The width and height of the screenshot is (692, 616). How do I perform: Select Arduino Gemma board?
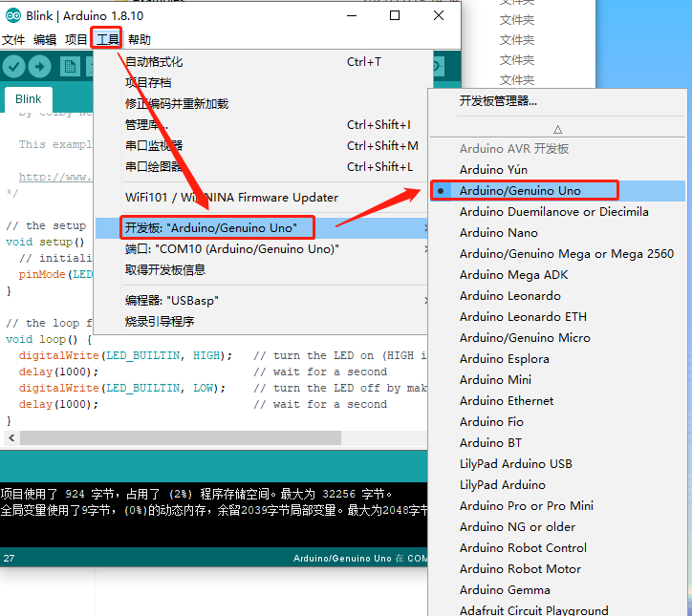click(558, 590)
